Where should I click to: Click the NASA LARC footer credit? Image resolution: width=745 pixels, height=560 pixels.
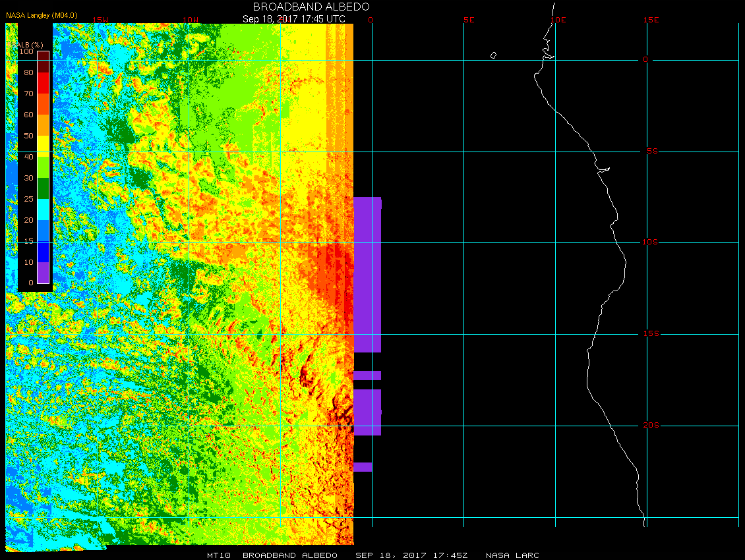[512, 555]
